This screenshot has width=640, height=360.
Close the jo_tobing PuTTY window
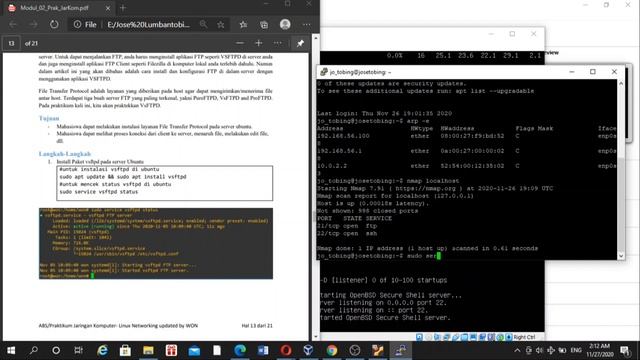(614, 72)
